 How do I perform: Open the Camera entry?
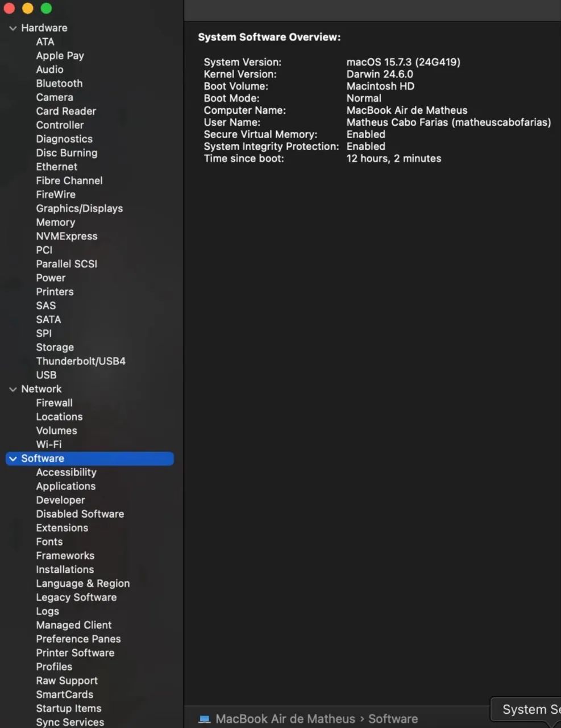[x=55, y=97]
